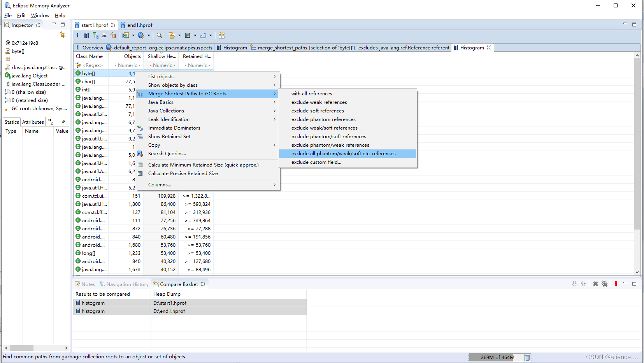The image size is (644, 363).
Task: Move selected result down in Compare Basket
Action: 574,284
